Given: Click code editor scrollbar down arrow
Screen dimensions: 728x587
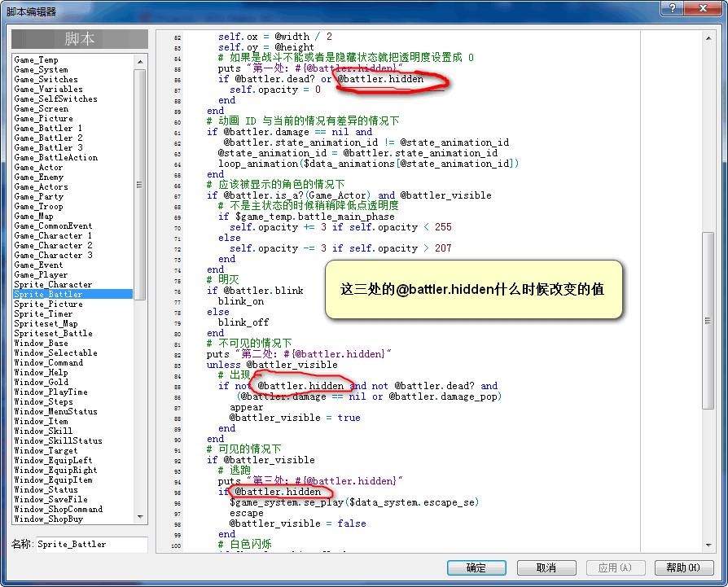Looking at the screenshot, I should pos(708,545).
